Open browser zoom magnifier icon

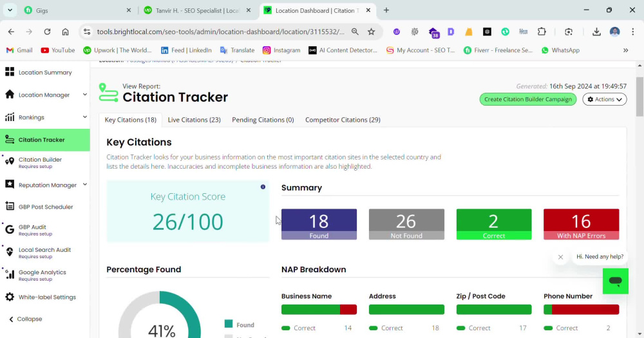355,32
